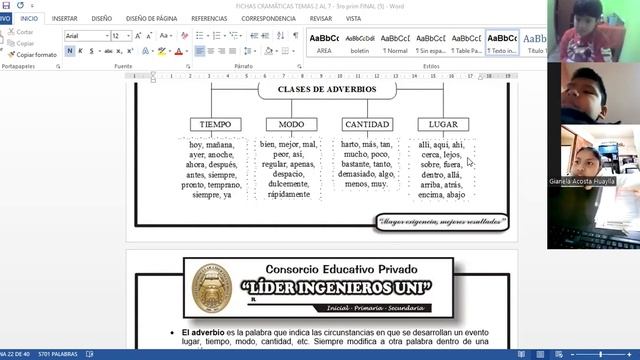Screen dimensions: 640x360
Task: Open the Arial font name dropdown
Action: [107, 36]
